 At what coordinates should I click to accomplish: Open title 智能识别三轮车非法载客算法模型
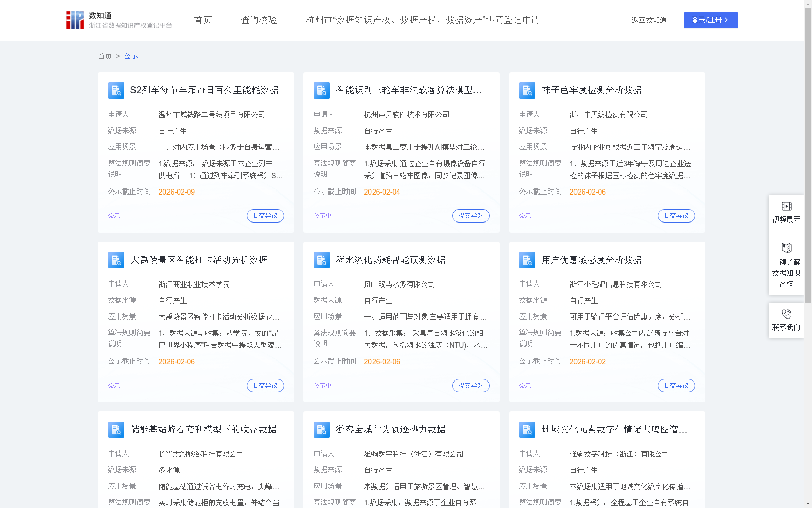(x=409, y=90)
